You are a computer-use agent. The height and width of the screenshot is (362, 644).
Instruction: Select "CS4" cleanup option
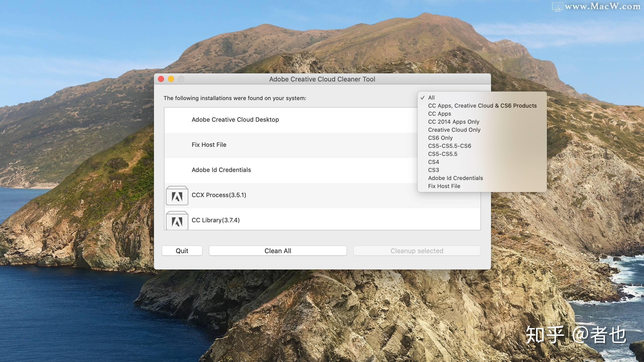[x=433, y=162]
